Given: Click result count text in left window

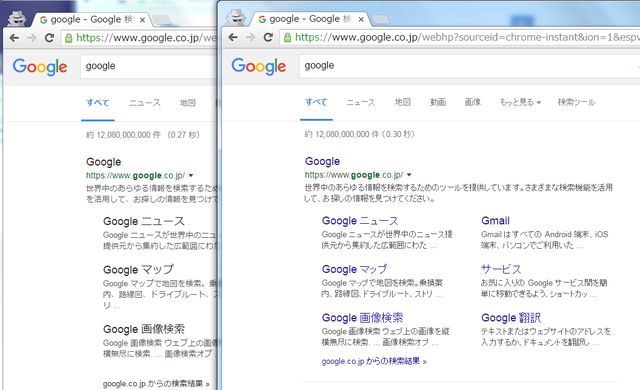Looking at the screenshot, I should [x=143, y=135].
